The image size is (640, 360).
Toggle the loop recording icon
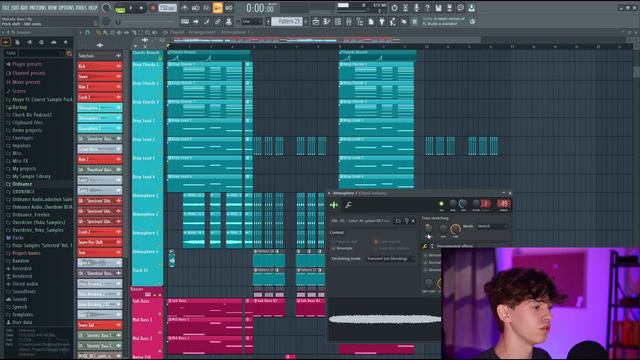point(229,8)
